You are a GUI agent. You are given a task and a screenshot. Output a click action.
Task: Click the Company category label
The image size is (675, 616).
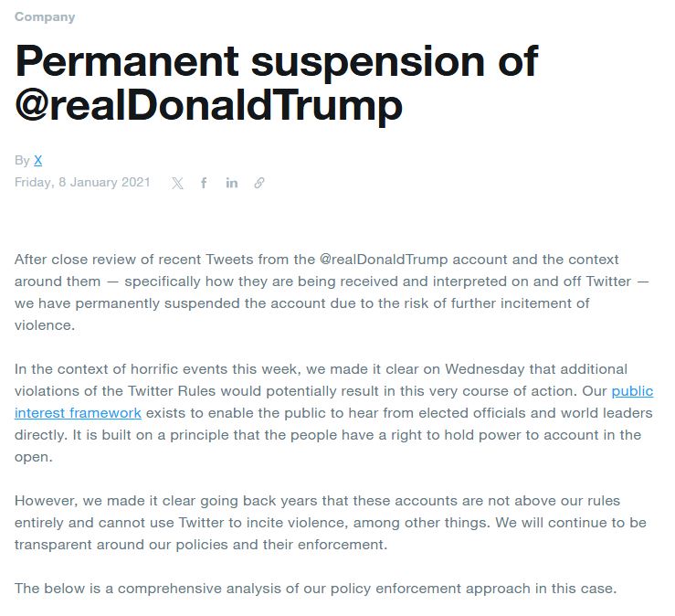click(x=45, y=17)
